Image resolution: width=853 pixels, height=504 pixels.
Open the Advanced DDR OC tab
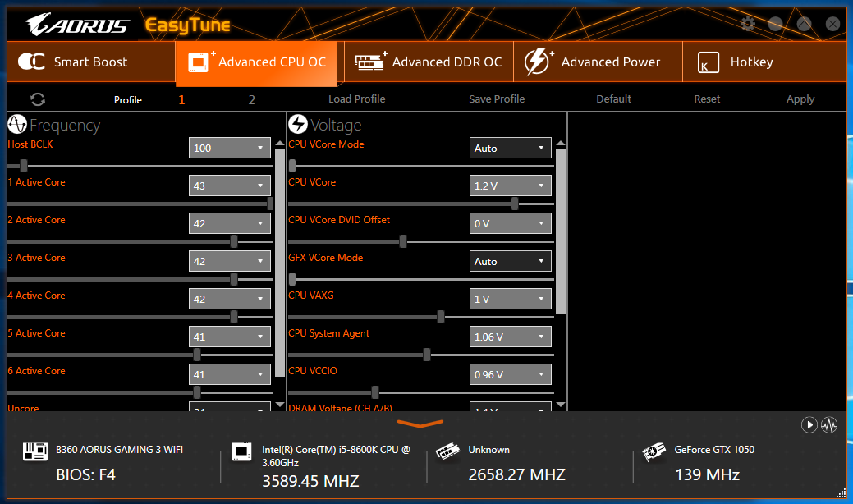pos(429,62)
